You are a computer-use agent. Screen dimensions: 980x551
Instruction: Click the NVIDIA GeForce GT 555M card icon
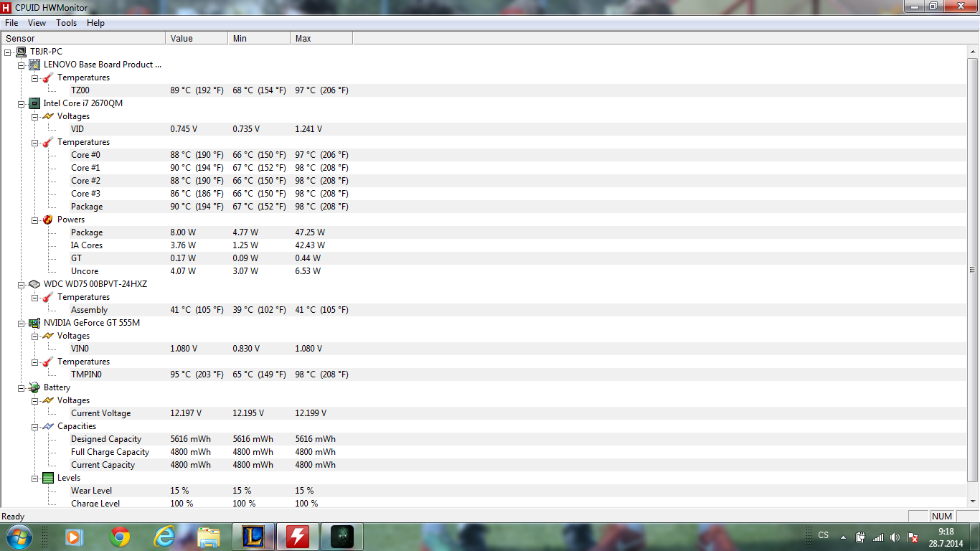(34, 323)
